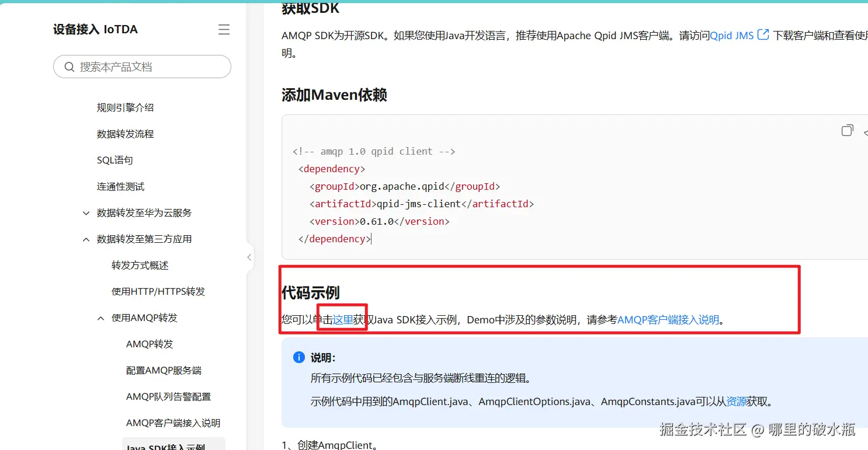Open AMQP队列告警配置 in the sidebar
Image resolution: width=868 pixels, height=450 pixels.
tap(169, 397)
